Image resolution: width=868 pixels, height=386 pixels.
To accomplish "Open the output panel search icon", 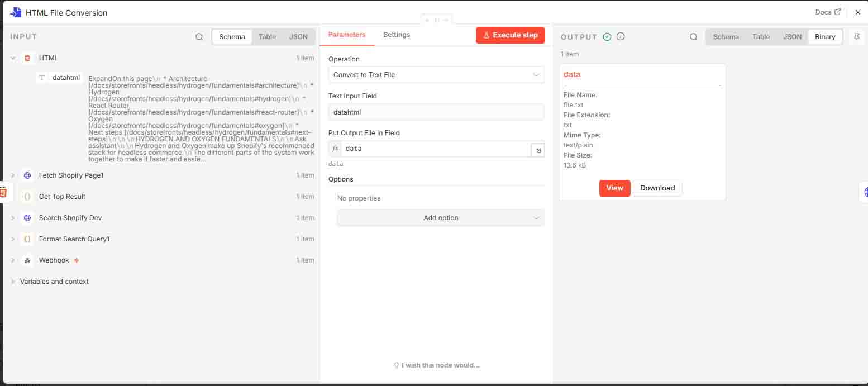I will click(693, 36).
